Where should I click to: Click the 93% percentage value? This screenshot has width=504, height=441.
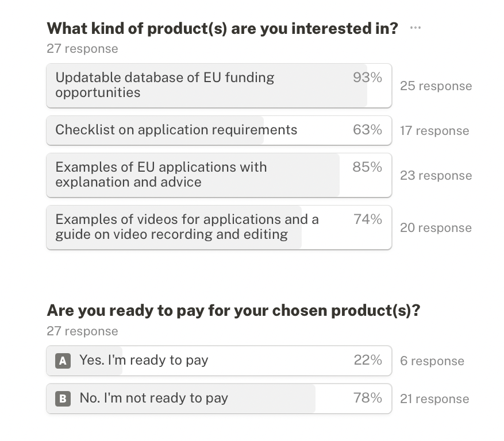(x=367, y=78)
